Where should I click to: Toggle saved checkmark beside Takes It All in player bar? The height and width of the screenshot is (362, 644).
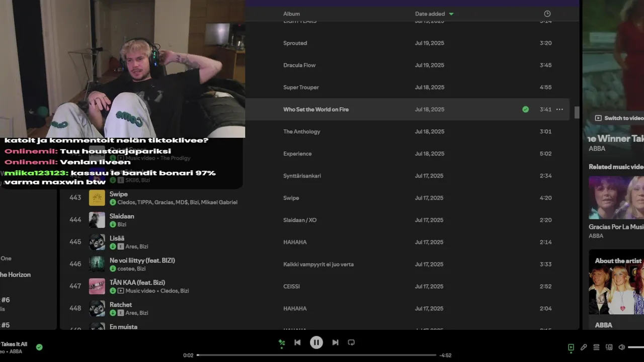[x=39, y=347]
